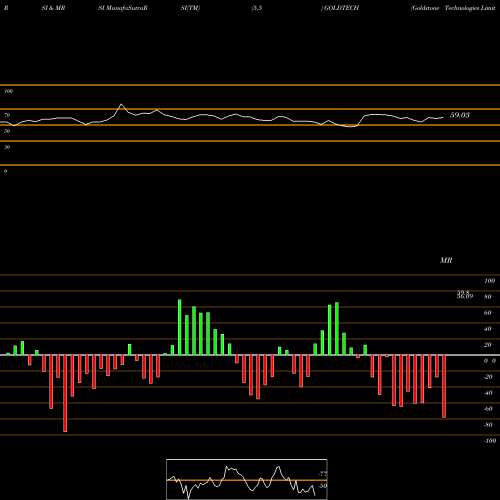Click the 'SI & MR' header label

[x=53, y=8]
